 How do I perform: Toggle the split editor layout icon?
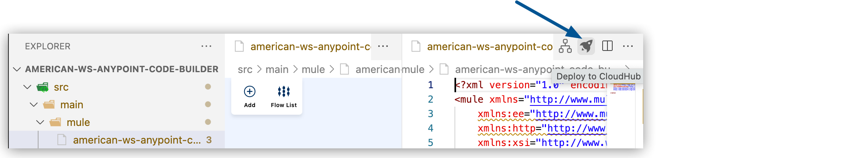(607, 46)
